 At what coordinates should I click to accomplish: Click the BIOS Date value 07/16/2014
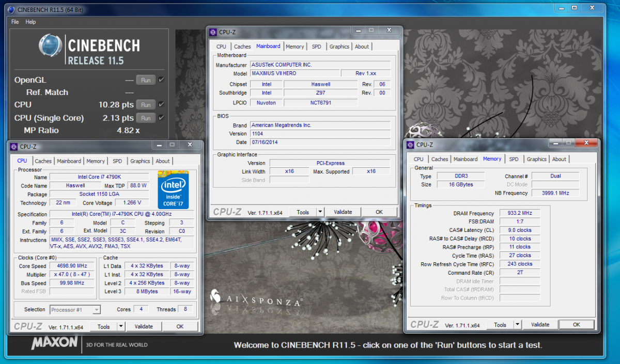tap(320, 142)
